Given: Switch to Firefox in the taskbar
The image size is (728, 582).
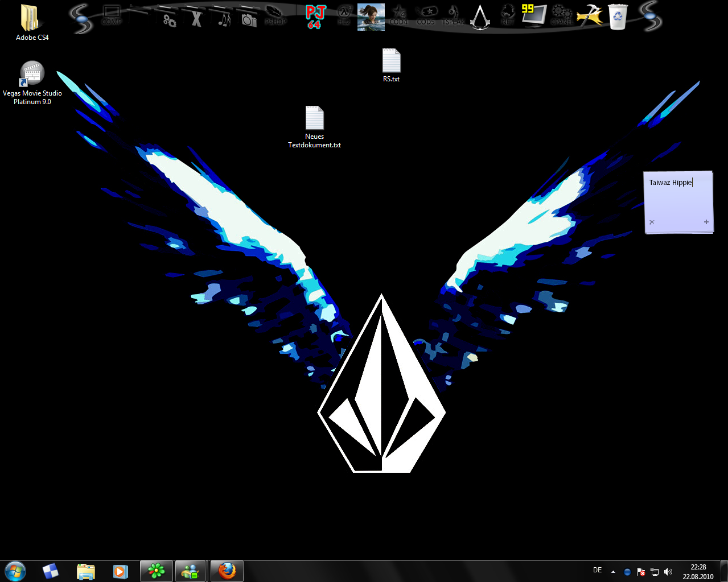Looking at the screenshot, I should [227, 571].
